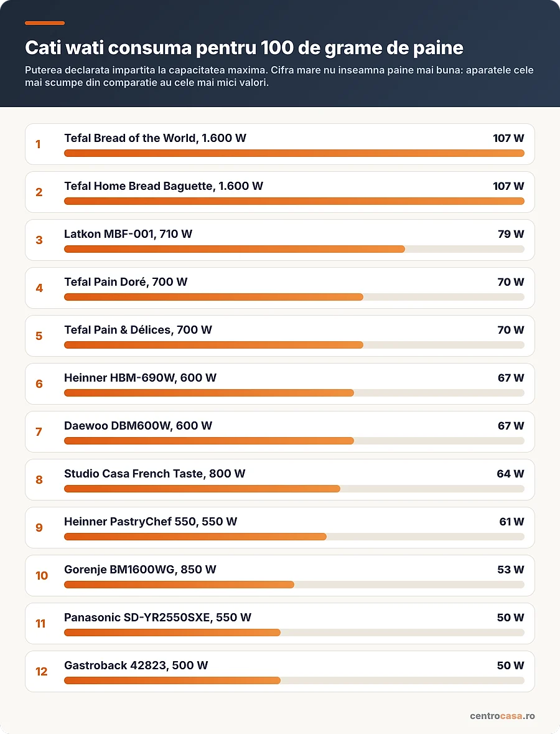560x734 pixels.
Task: Select the Tefal Pain Doré entry
Action: point(280,288)
